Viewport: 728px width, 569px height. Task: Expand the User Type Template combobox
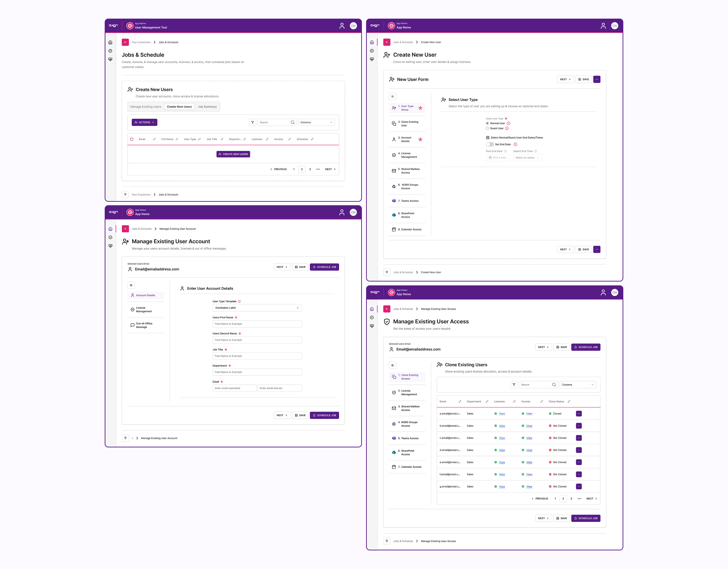click(257, 308)
